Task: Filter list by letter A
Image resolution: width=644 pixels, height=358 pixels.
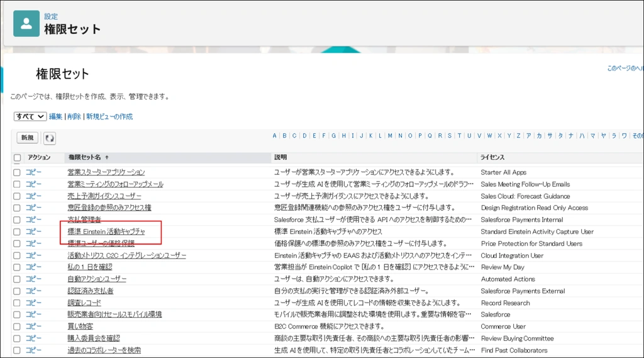Action: click(x=275, y=135)
